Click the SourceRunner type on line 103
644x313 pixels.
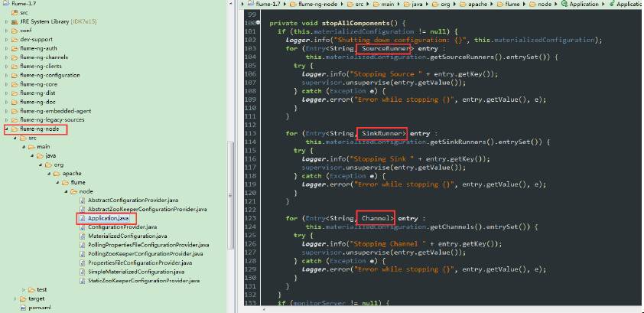[x=386, y=48]
